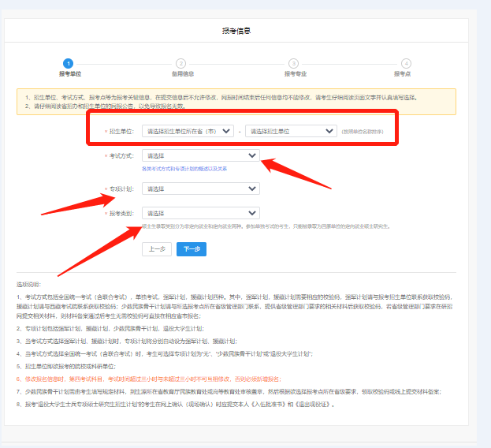The width and height of the screenshot is (491, 448).
Task: Open the 各类考试方式和专项计划 overview link
Action: [183, 169]
